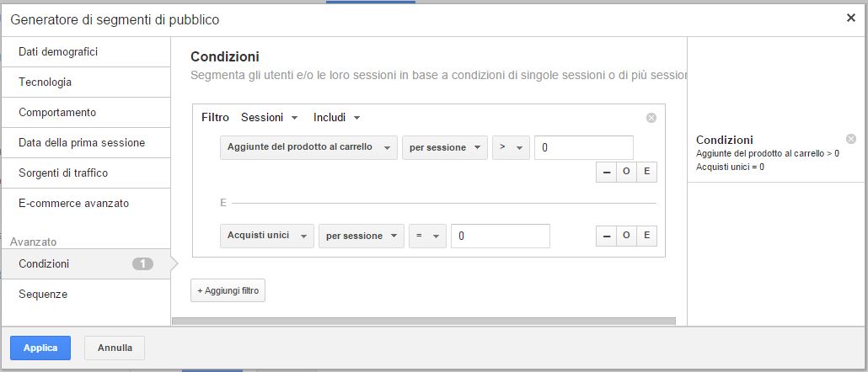Open the Includi dropdown

point(337,118)
